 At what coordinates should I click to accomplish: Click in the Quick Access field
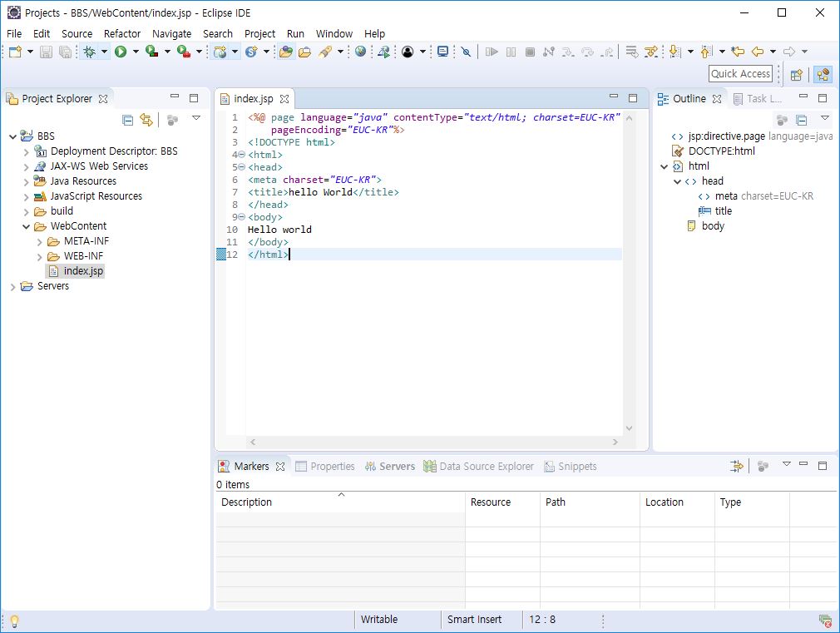(740, 74)
